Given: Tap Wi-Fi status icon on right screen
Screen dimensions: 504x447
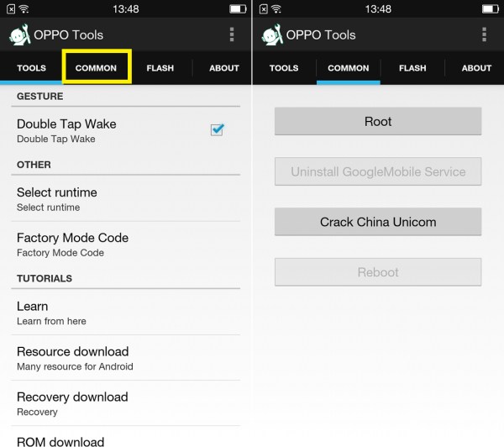Looking at the screenshot, I should (x=276, y=8).
